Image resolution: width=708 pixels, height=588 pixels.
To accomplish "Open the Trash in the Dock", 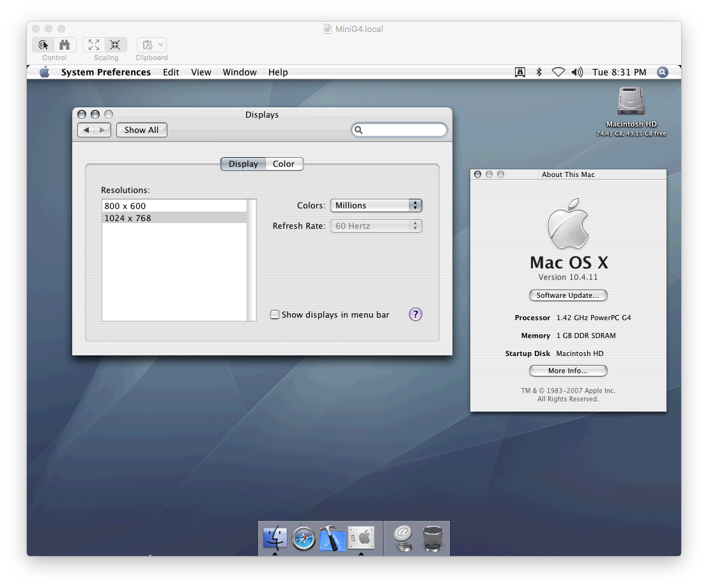I will pos(433,539).
